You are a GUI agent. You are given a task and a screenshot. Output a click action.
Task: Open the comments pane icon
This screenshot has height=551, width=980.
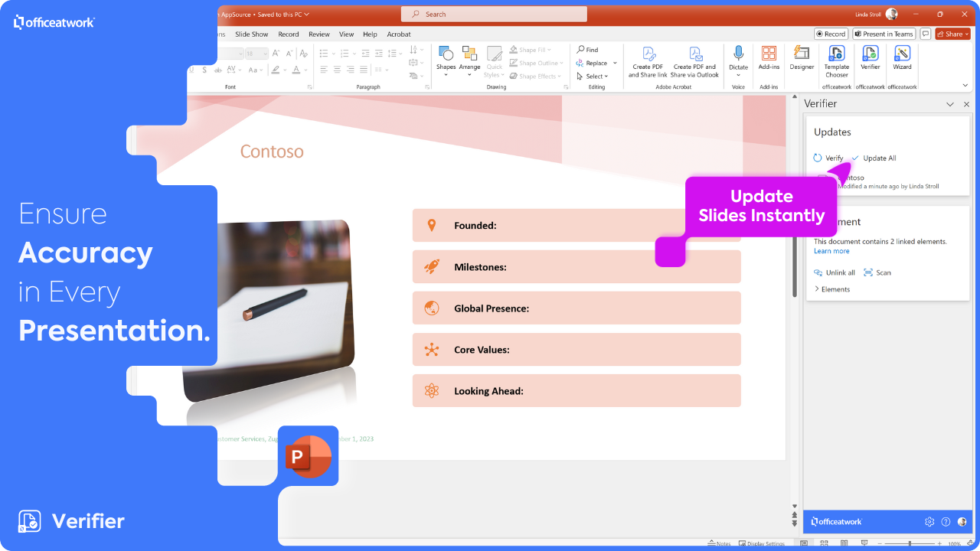926,34
